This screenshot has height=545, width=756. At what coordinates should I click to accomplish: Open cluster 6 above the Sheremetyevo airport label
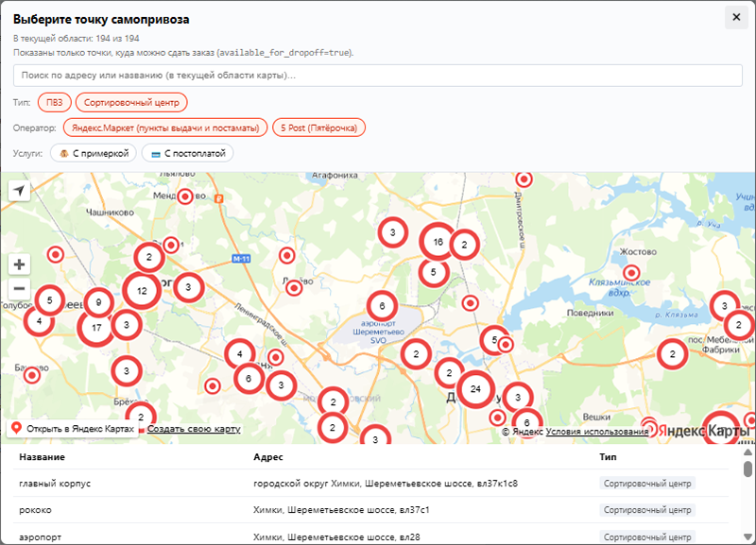click(x=382, y=306)
